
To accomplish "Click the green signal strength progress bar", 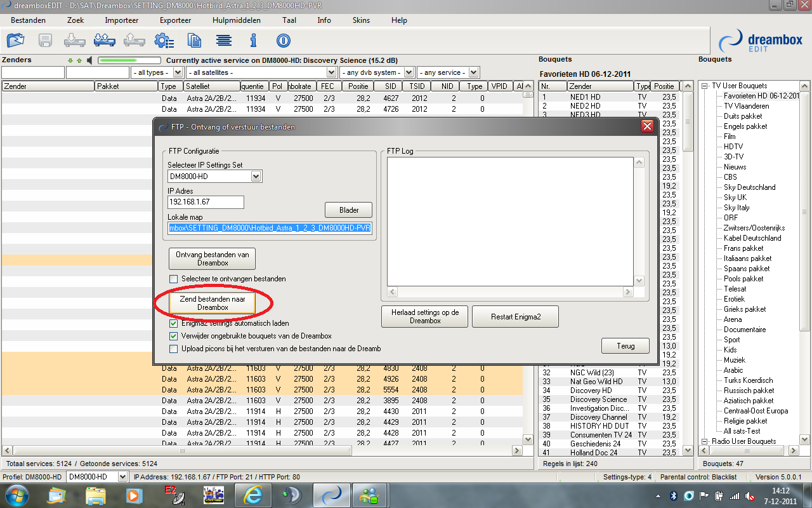I will click(128, 61).
